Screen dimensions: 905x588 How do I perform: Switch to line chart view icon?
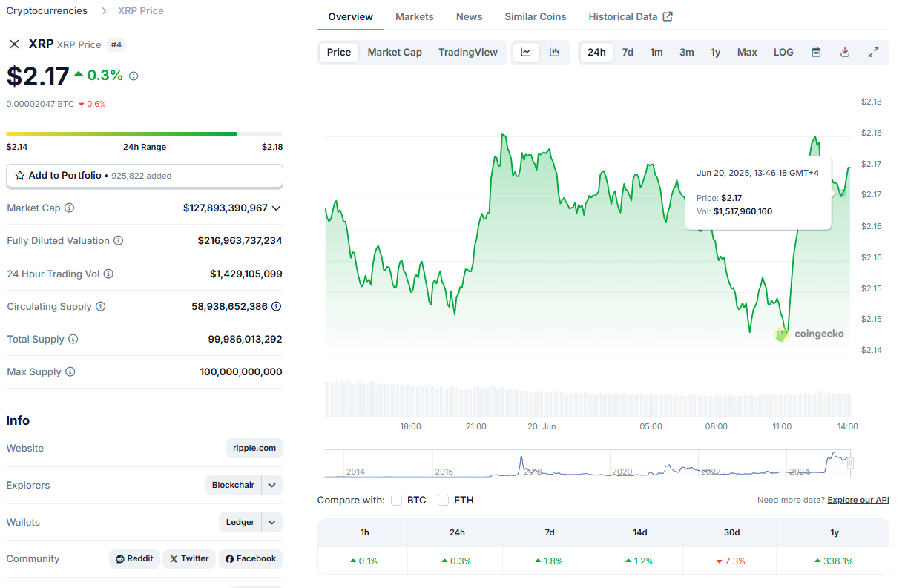pos(526,52)
